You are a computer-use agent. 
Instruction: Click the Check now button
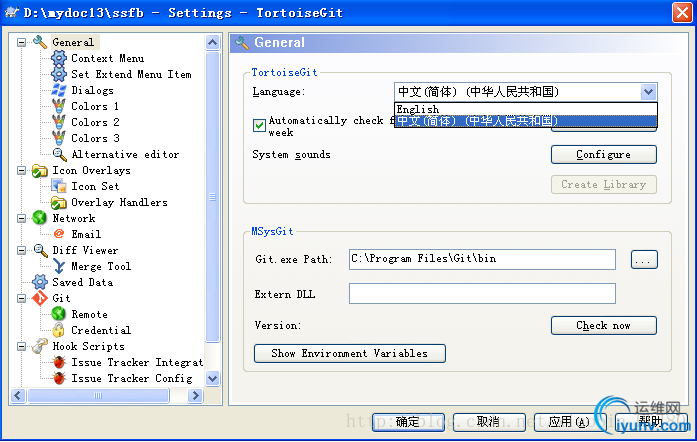(x=604, y=325)
